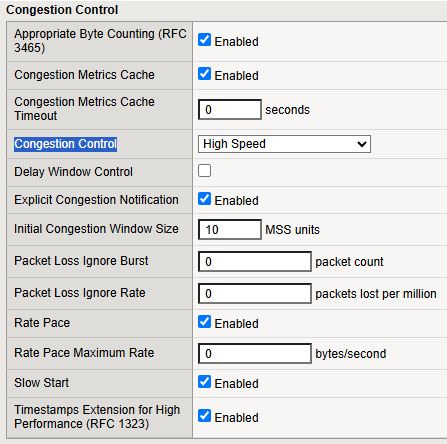Screen dimensions: 447x444
Task: Select the Packet Loss Ignore Rate field
Action: (x=255, y=293)
